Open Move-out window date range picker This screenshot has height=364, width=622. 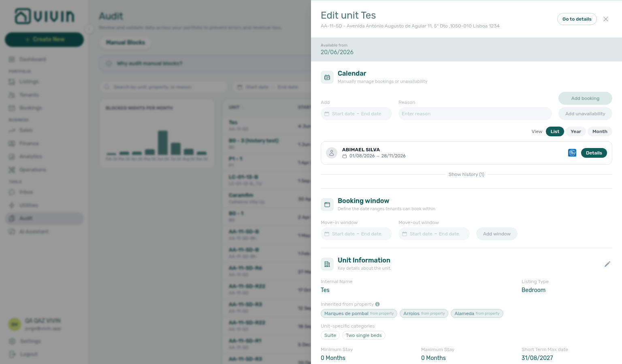(x=434, y=234)
